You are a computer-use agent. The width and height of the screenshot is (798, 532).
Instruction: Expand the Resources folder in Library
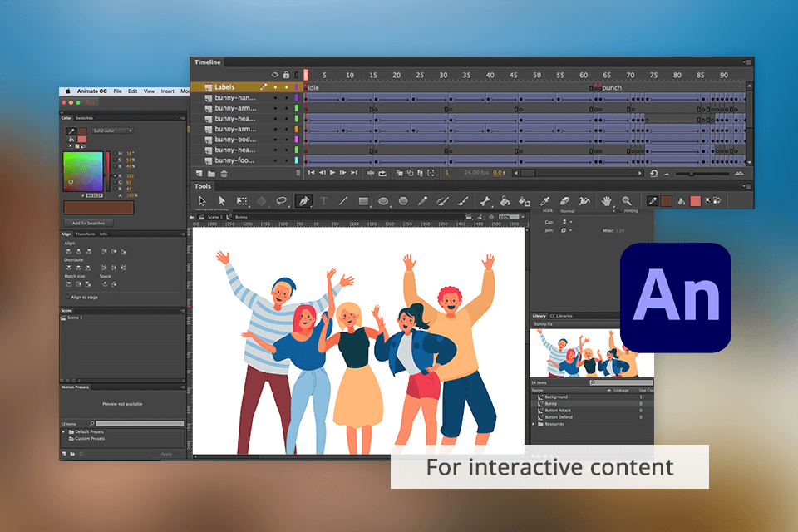pyautogui.click(x=534, y=424)
